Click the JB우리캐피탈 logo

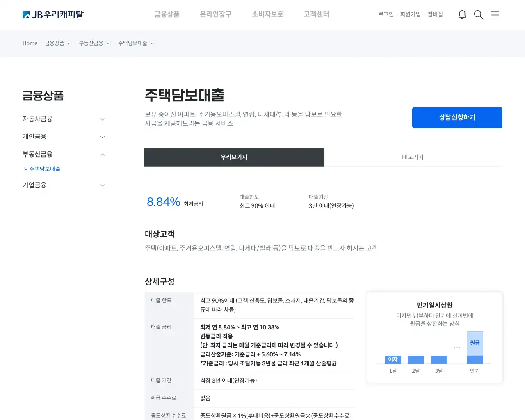(53, 15)
